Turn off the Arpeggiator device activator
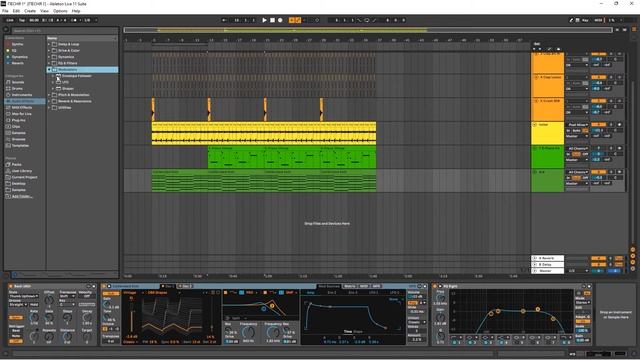 coord(11,286)
